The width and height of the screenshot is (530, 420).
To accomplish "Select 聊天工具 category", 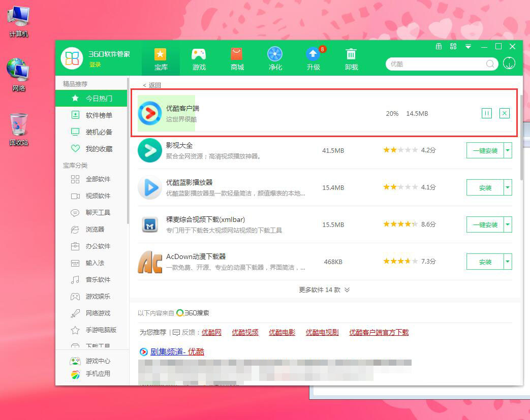I will pos(91,212).
